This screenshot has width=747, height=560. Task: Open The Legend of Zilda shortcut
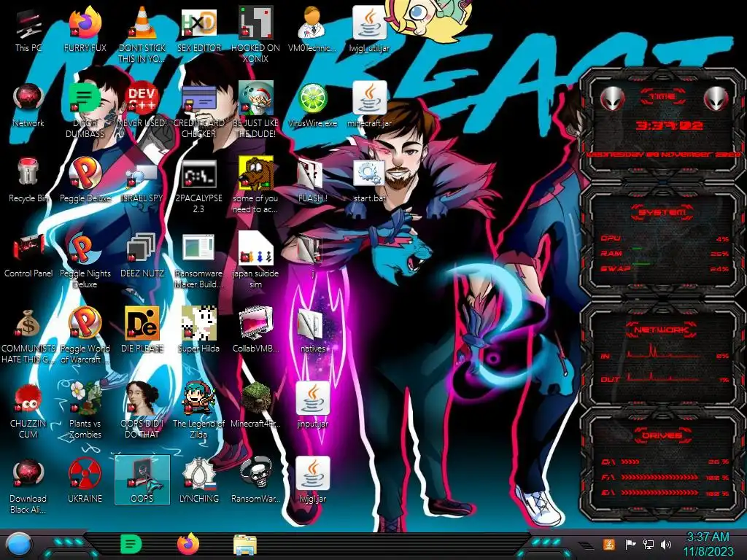[198, 411]
